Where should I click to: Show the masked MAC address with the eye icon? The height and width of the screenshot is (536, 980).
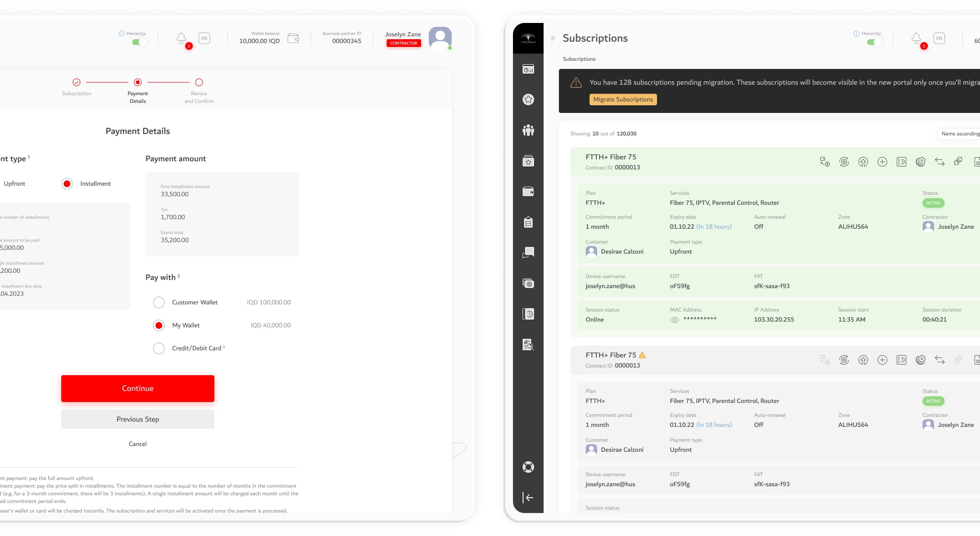pos(675,320)
